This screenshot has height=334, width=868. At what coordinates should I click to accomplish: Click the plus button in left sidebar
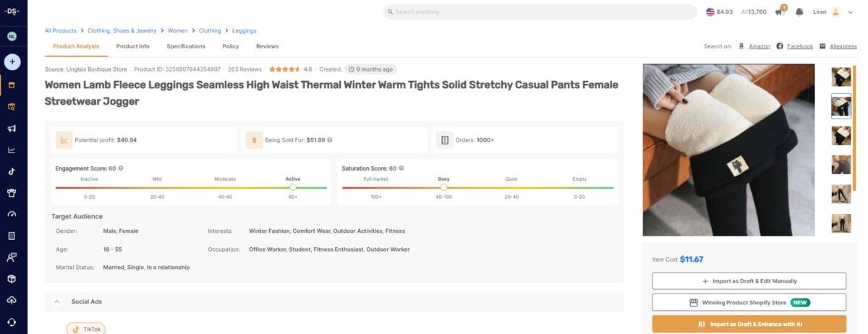click(x=12, y=61)
